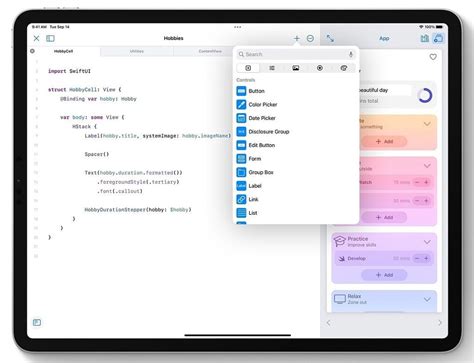Open the console icon at the editor's bottom left
The image size is (474, 363).
tap(37, 322)
